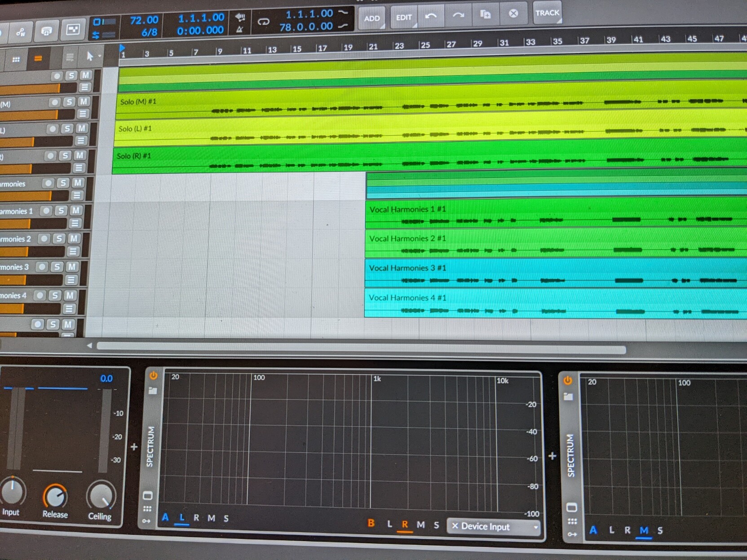
Task: Click the duplicate icon in the toolbar
Action: pyautogui.click(x=486, y=14)
